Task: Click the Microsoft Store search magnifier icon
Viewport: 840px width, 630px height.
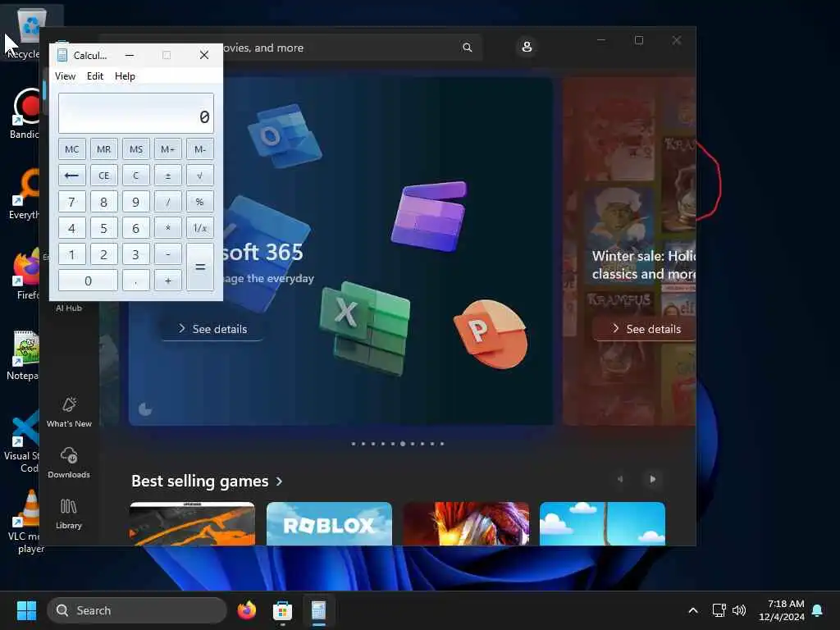Action: coord(467,48)
